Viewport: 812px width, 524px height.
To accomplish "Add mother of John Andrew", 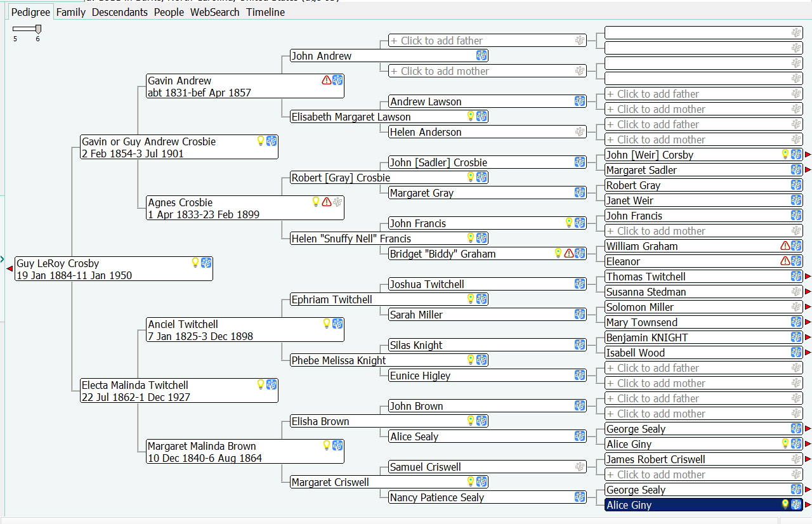I will coord(487,70).
